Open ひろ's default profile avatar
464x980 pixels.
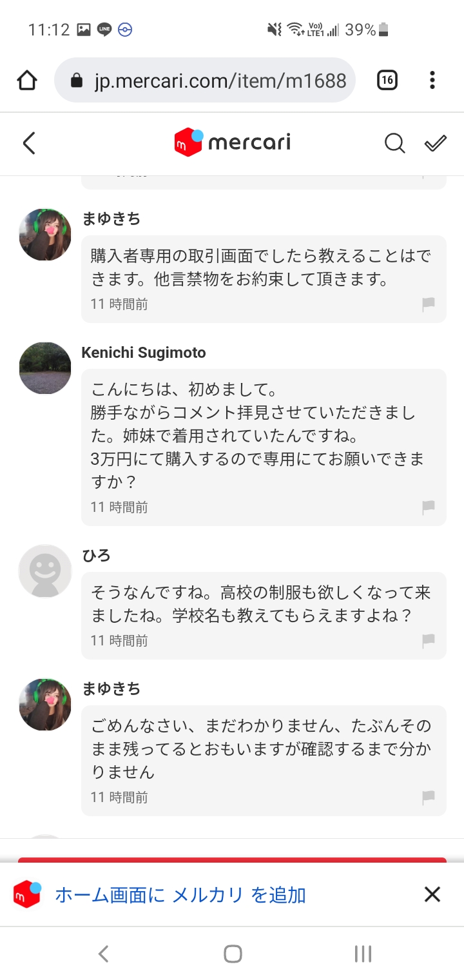click(x=45, y=571)
